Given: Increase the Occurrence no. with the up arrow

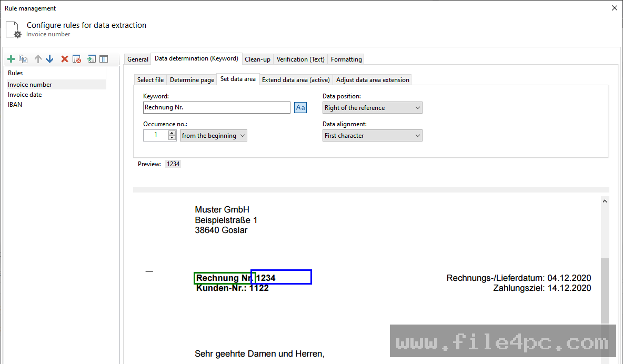Looking at the screenshot, I should tap(172, 133).
